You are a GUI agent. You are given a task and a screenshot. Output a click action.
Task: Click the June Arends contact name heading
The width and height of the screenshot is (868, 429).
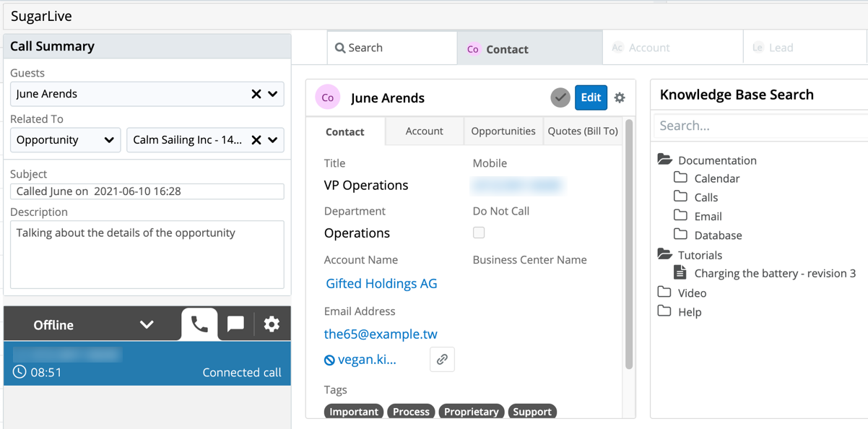coord(388,98)
